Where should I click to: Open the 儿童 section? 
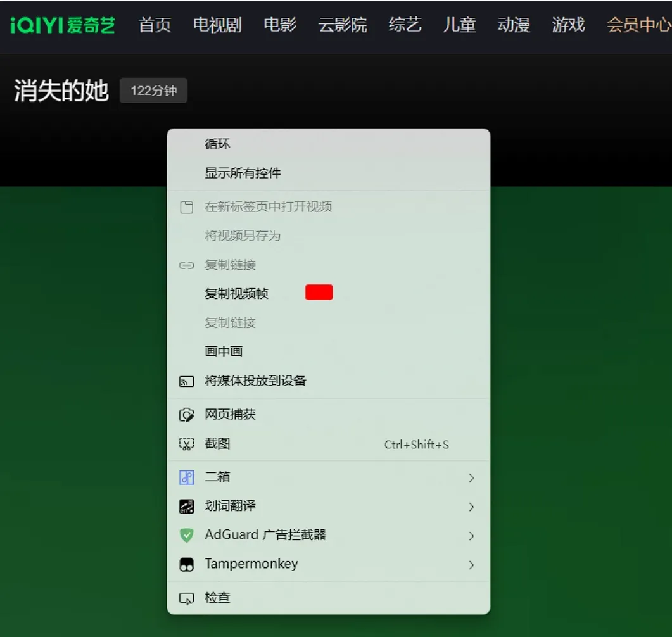(459, 25)
